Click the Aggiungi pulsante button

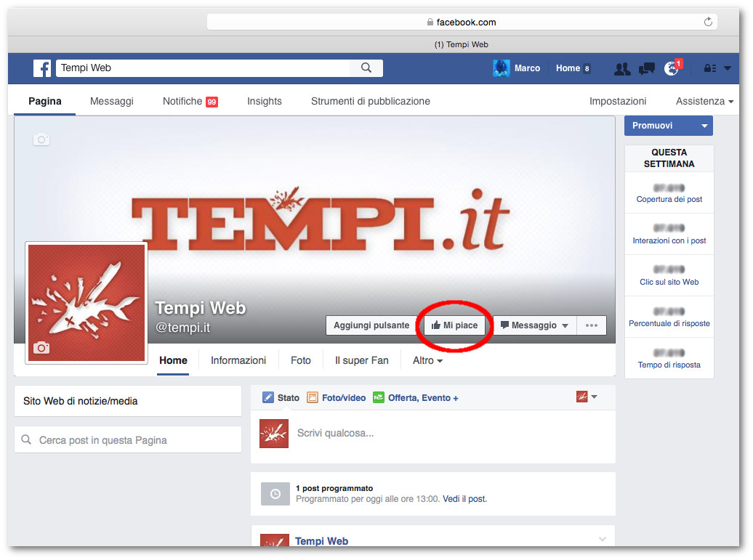(x=371, y=325)
